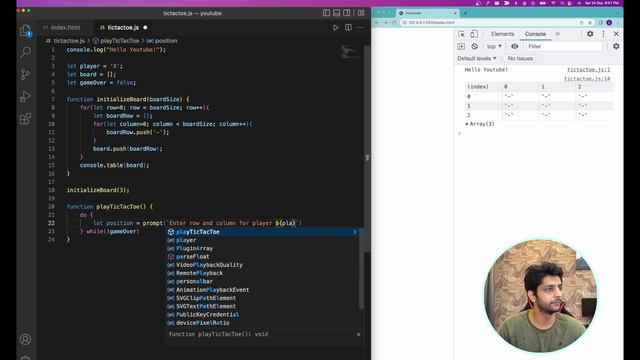The height and width of the screenshot is (360, 640).
Task: Open Customize Layout in VS Code title bar
Action: [361, 13]
